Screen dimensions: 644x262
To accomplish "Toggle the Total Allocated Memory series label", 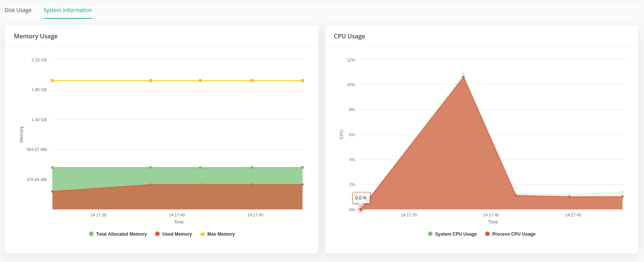I will coord(121,234).
